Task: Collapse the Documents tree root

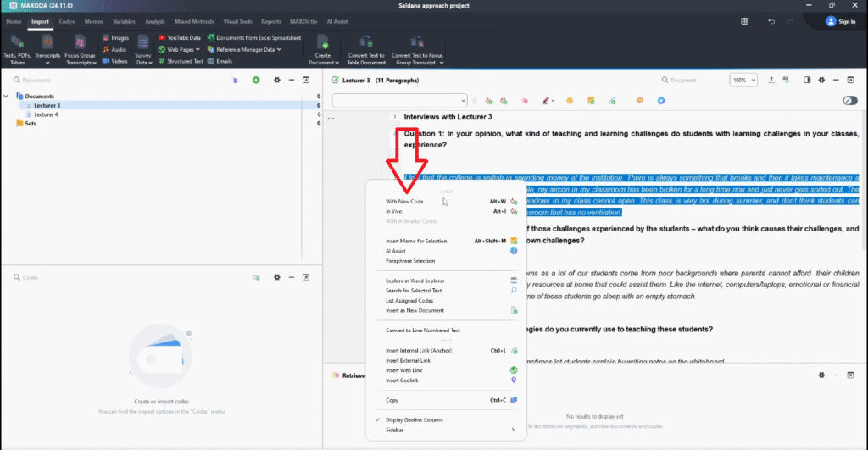Action: (8, 97)
